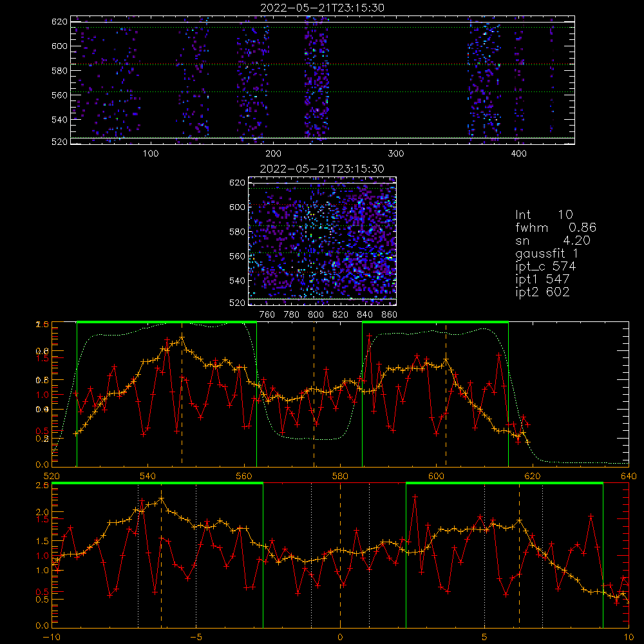644x644 pixels.
Task: Select the 'Int 10' readout line
Action: [544, 214]
